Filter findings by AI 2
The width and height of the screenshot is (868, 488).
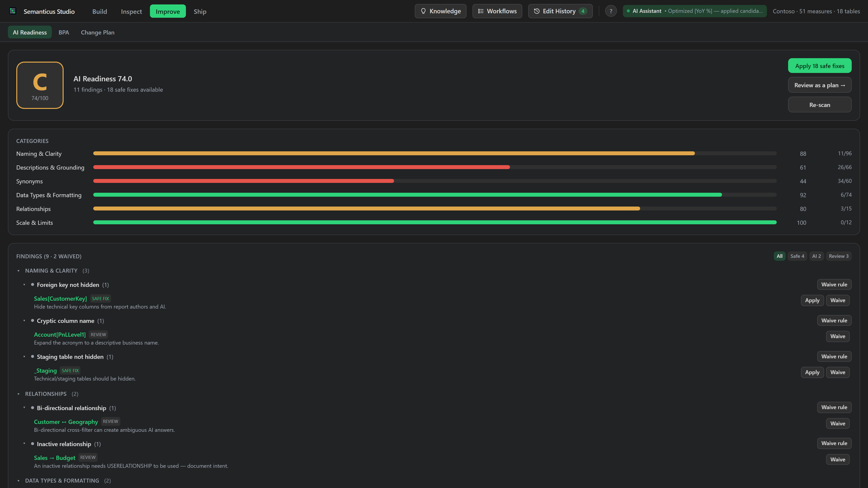click(x=816, y=256)
